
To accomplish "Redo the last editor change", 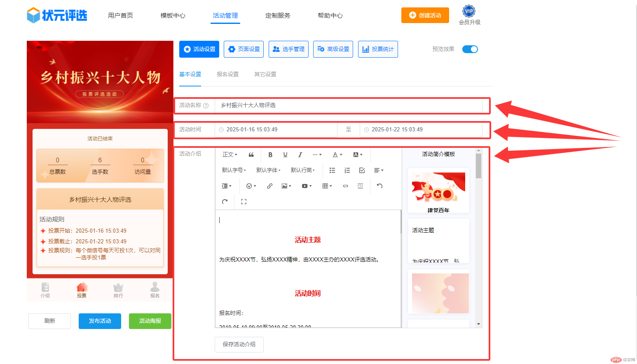I will coord(225,202).
